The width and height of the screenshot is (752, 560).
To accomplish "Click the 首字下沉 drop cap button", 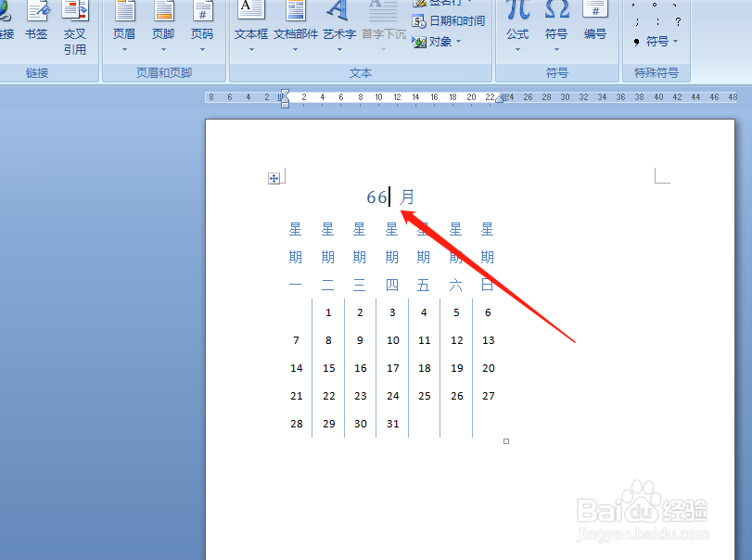I will (x=383, y=27).
